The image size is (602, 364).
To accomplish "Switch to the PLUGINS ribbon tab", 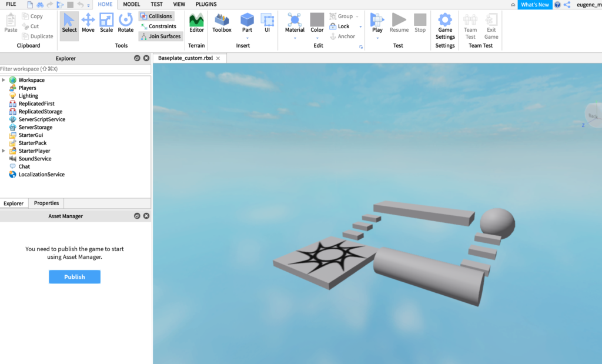I will click(206, 4).
